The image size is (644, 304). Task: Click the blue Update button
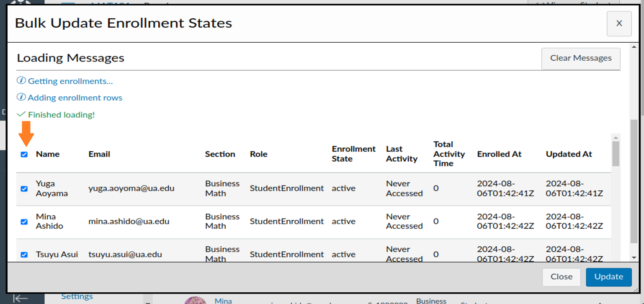(x=608, y=277)
